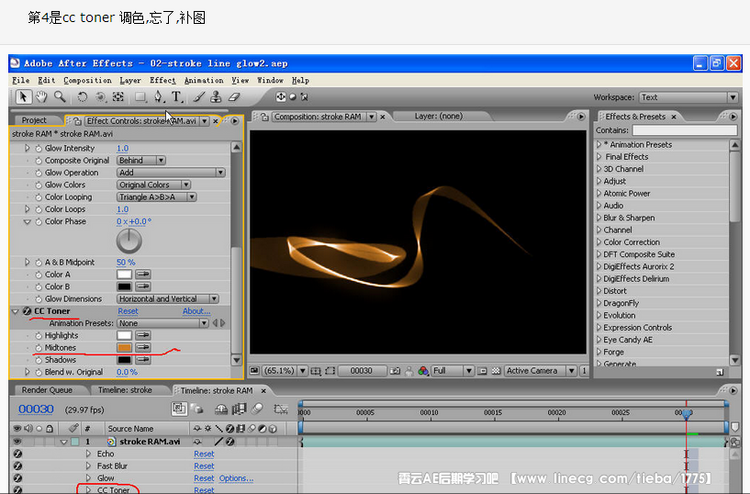The height and width of the screenshot is (494, 750).
Task: Select the Clone Stamp tool
Action: pos(216,97)
